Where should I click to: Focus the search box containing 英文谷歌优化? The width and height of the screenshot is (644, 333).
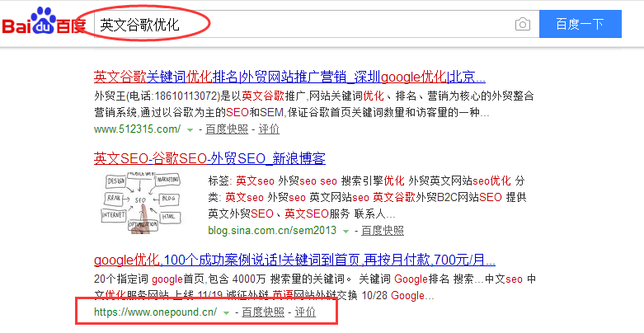tap(317, 24)
